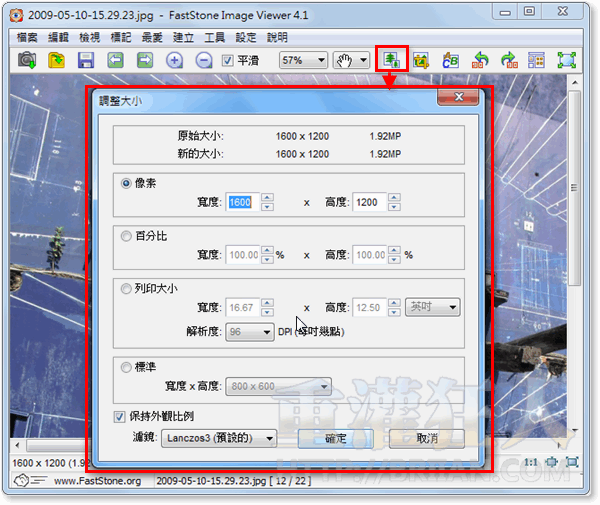Click the Save (floppy disk) toolbar icon
This screenshot has height=505, width=600.
point(86,60)
